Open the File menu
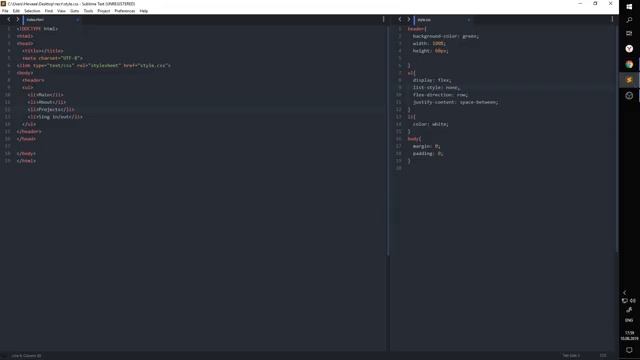The width and height of the screenshot is (640, 360). [x=5, y=11]
